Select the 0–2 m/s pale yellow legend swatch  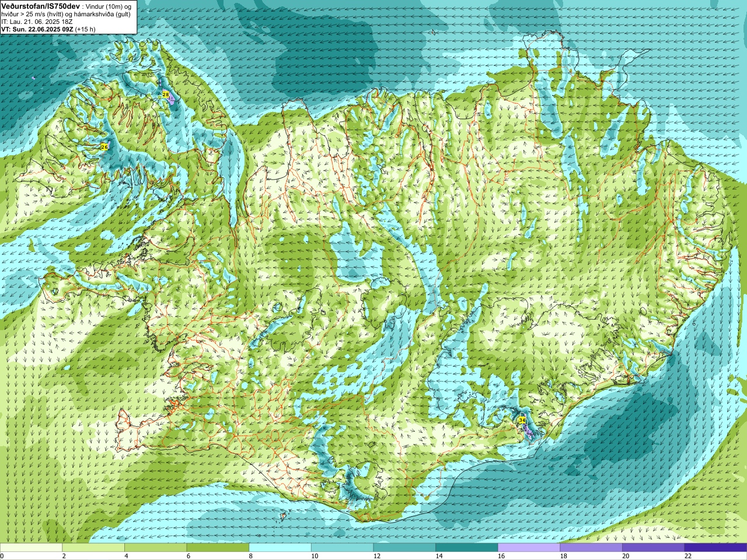point(31,548)
